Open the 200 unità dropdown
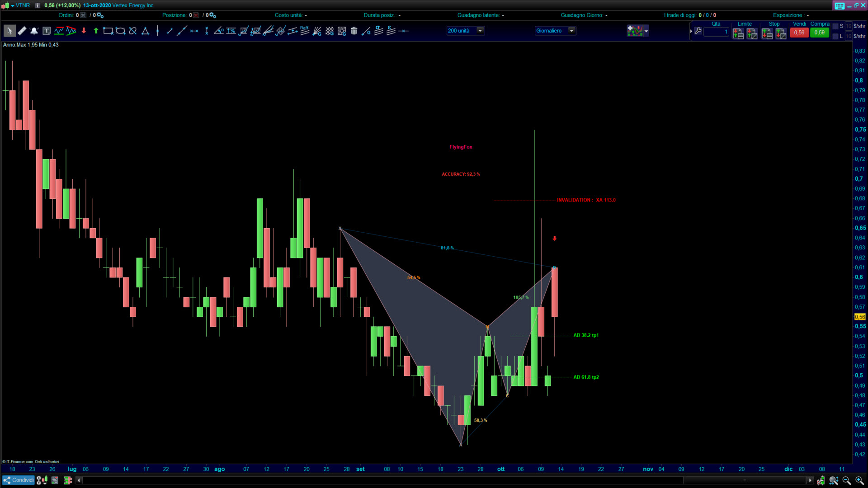Image resolution: width=868 pixels, height=488 pixels. (480, 31)
